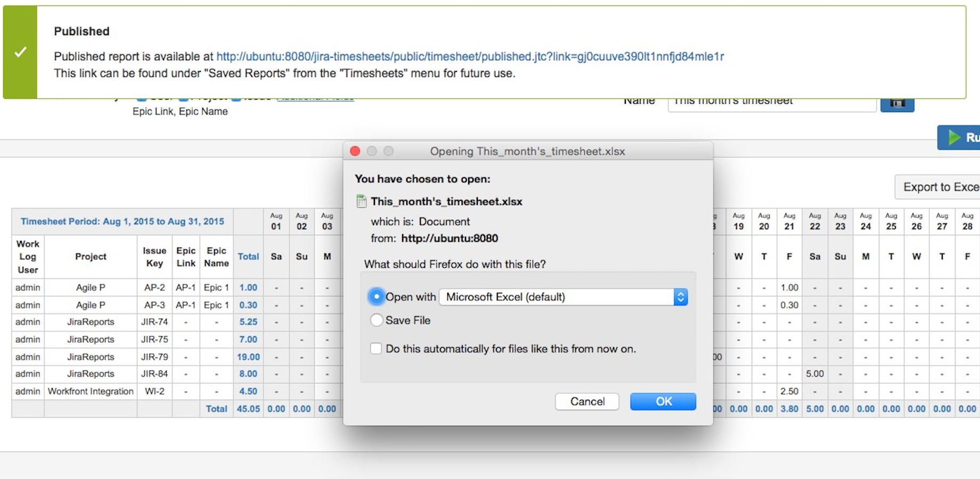
Task: Close the Opening timesheet dialog with the red button
Action: click(355, 151)
